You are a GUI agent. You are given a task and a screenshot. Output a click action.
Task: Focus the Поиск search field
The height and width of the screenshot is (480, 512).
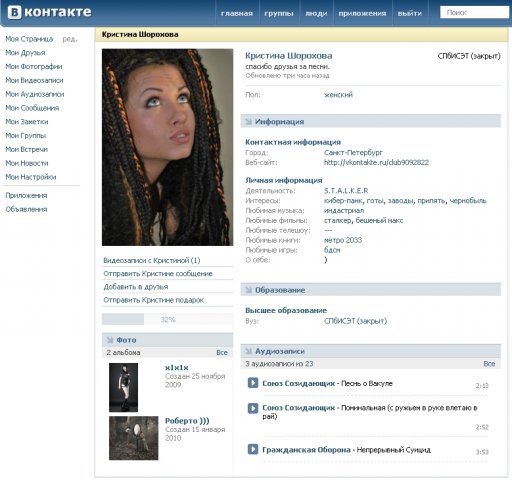(474, 12)
